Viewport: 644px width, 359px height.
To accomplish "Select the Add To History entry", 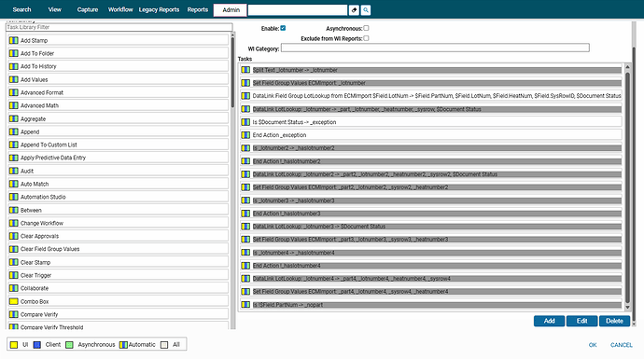I will coord(119,66).
